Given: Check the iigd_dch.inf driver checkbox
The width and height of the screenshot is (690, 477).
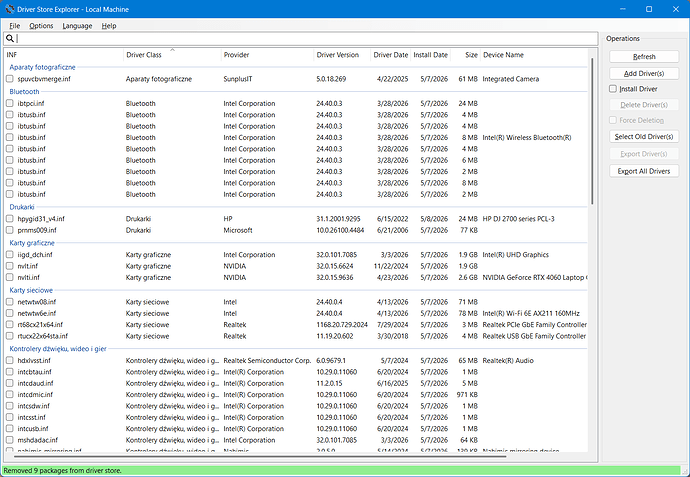Looking at the screenshot, I should (10, 255).
